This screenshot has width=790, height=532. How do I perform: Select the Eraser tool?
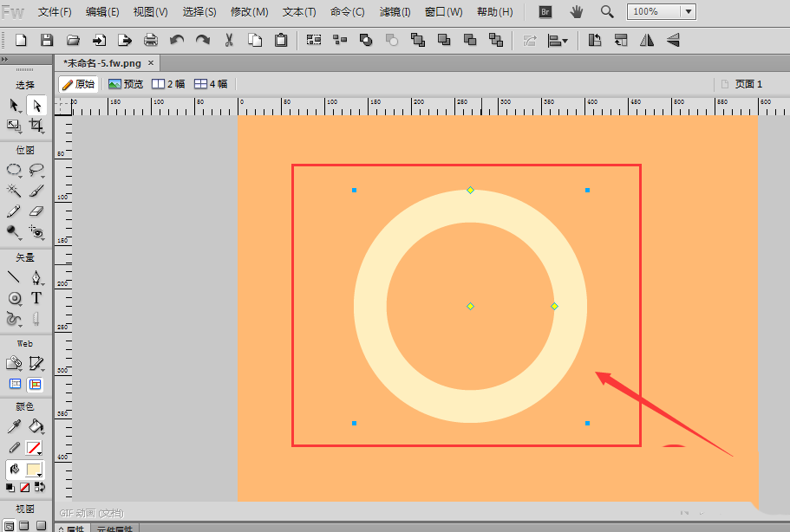coord(36,211)
